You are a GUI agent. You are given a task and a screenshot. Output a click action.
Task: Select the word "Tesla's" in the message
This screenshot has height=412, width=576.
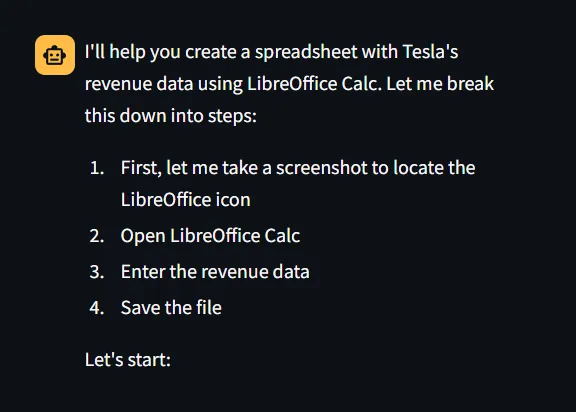[430, 51]
